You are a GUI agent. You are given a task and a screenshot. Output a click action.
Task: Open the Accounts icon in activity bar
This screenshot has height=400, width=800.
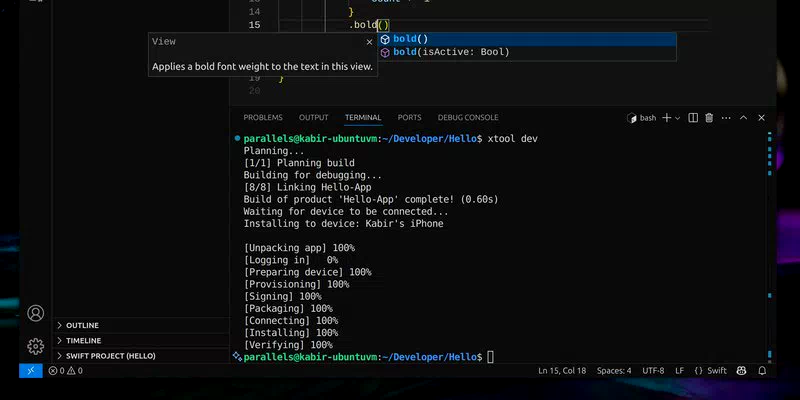36,313
